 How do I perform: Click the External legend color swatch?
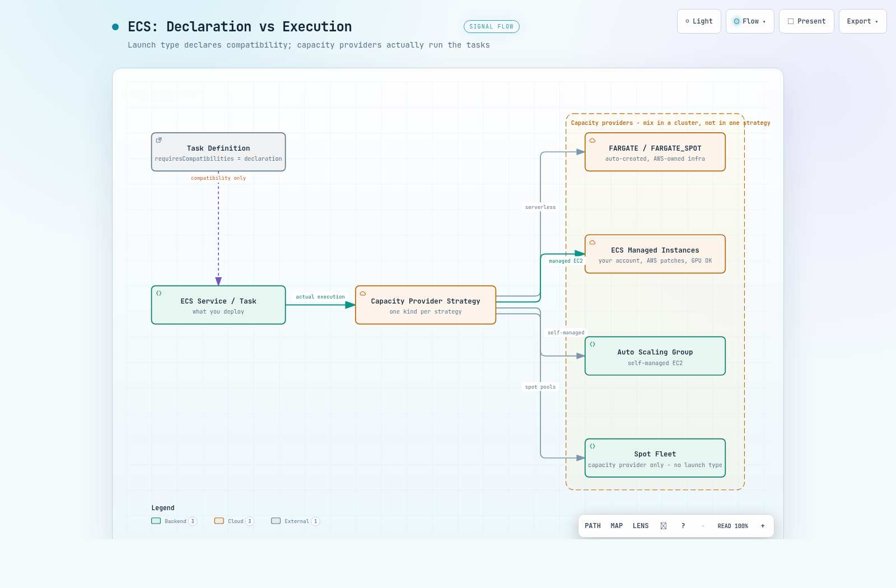pos(276,521)
